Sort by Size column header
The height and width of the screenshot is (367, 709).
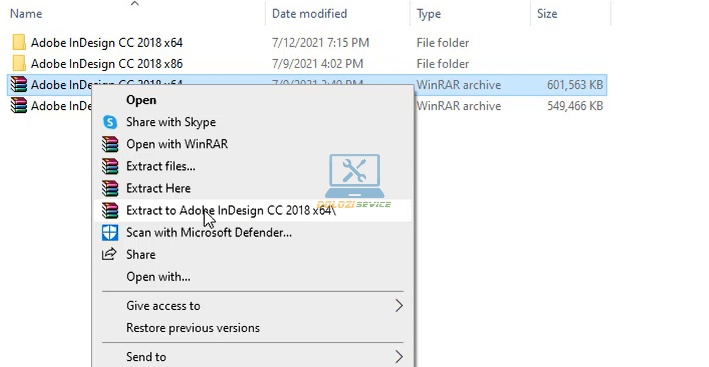547,14
